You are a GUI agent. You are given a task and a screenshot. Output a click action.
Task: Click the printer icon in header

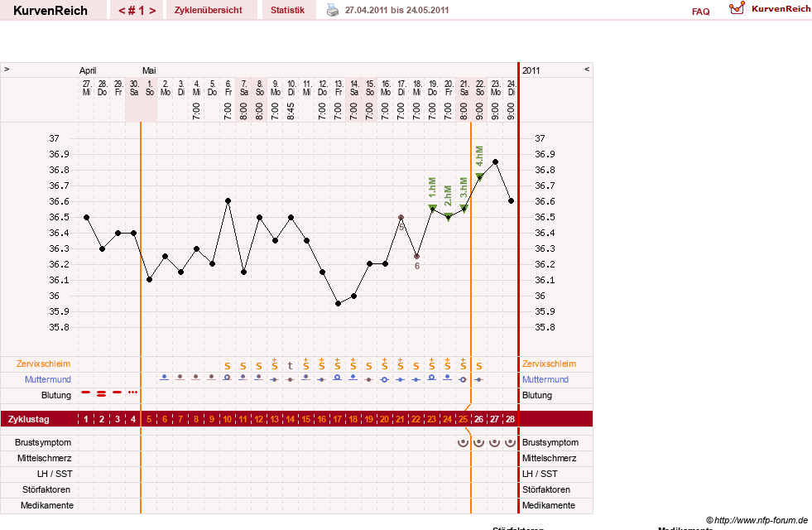click(x=333, y=10)
